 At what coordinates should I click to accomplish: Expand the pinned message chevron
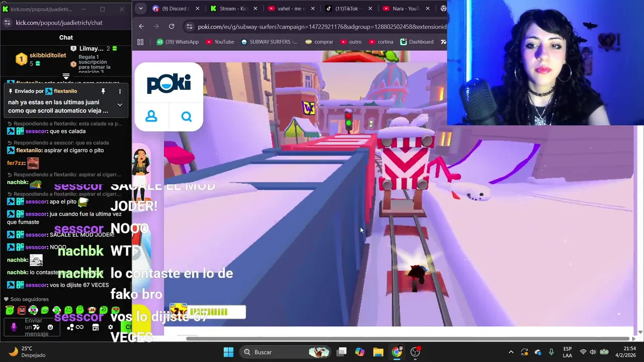pos(120,105)
